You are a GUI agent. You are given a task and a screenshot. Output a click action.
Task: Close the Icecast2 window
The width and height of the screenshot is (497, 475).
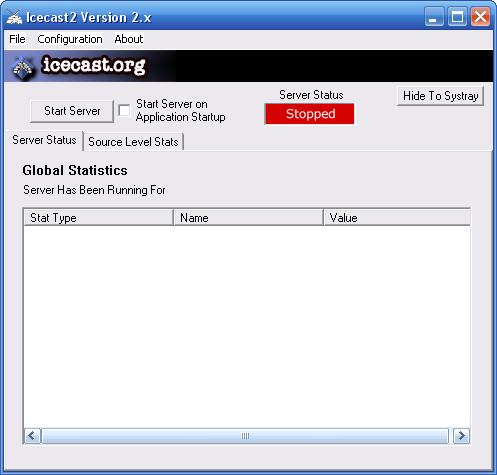click(x=480, y=17)
